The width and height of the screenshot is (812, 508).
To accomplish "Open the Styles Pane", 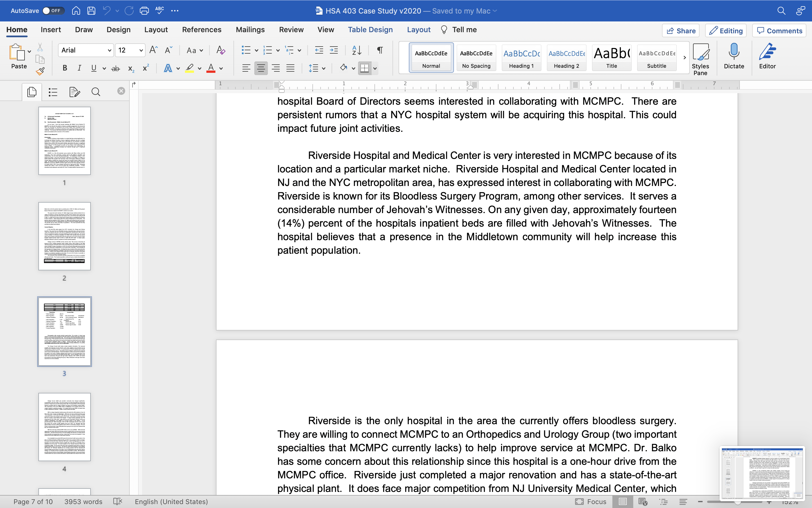I will coord(700,59).
